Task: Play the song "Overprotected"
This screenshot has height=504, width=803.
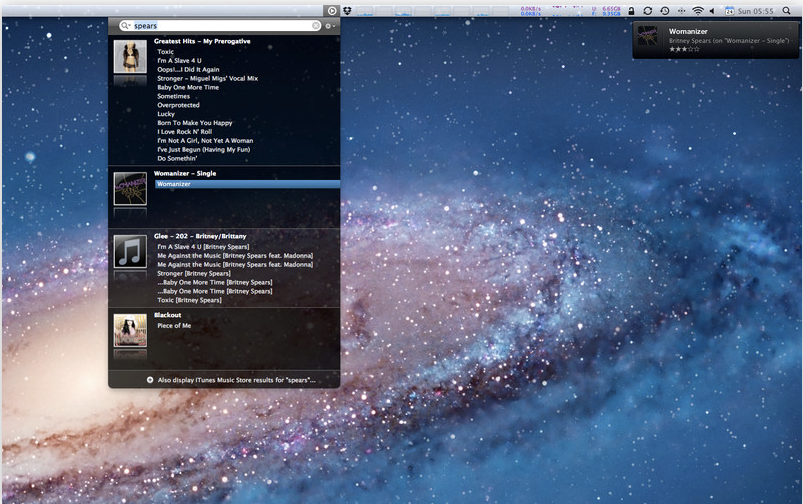Action: click(178, 105)
